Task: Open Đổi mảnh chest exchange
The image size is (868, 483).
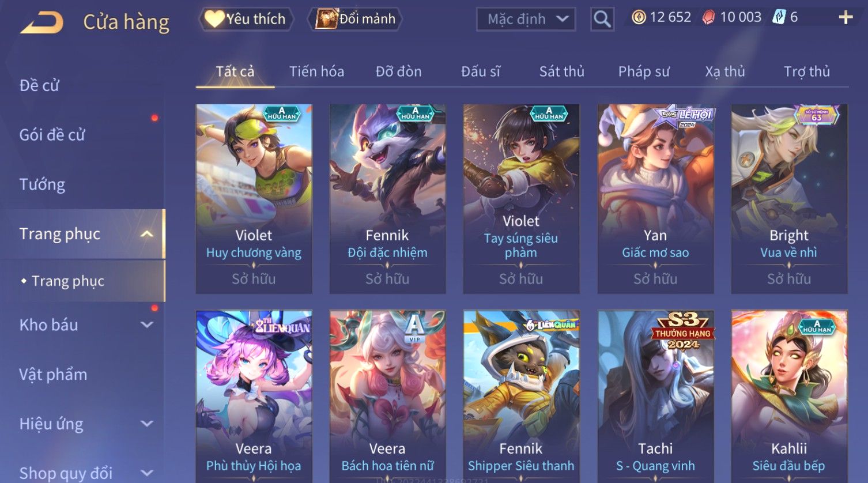Action: pos(357,19)
